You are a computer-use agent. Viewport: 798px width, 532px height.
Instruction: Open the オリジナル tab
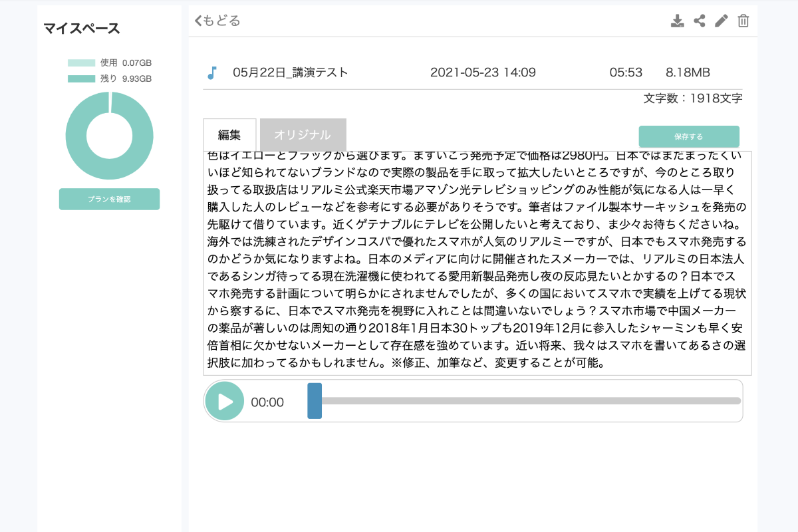(x=303, y=134)
